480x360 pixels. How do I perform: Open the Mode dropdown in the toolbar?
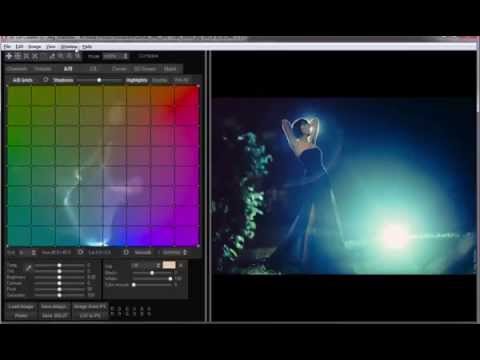click(115, 56)
